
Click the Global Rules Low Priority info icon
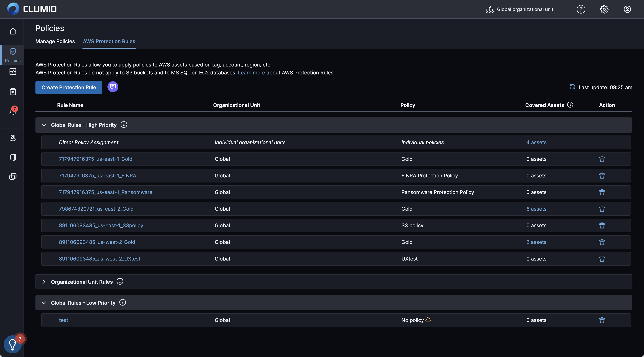[122, 303]
